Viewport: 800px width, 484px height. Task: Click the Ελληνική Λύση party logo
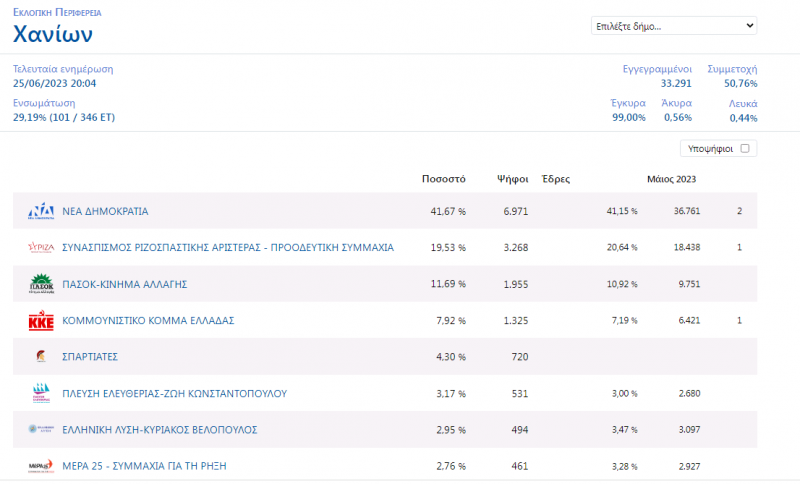coord(41,429)
